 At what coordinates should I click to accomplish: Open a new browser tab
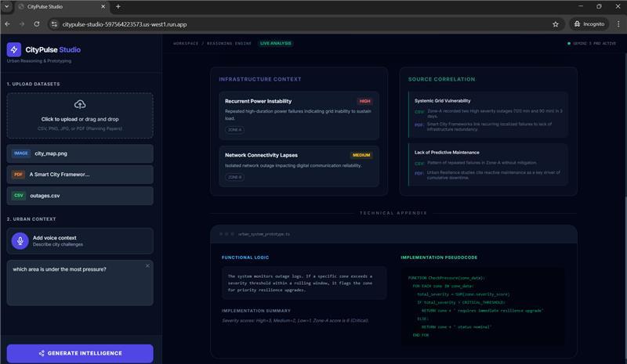pyautogui.click(x=118, y=6)
